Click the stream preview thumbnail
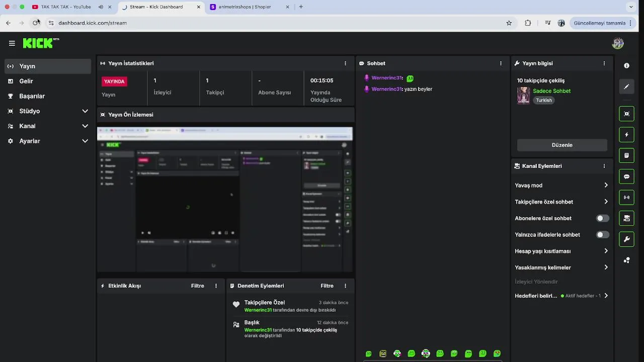 pyautogui.click(x=225, y=199)
